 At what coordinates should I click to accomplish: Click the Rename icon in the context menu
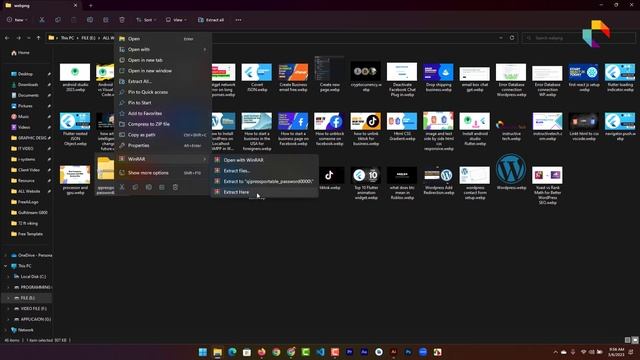click(149, 187)
